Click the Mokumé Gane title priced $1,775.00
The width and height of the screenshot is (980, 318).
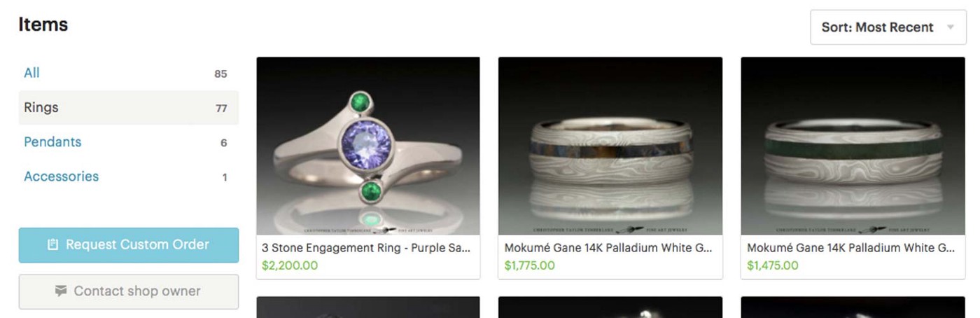pyautogui.click(x=608, y=248)
